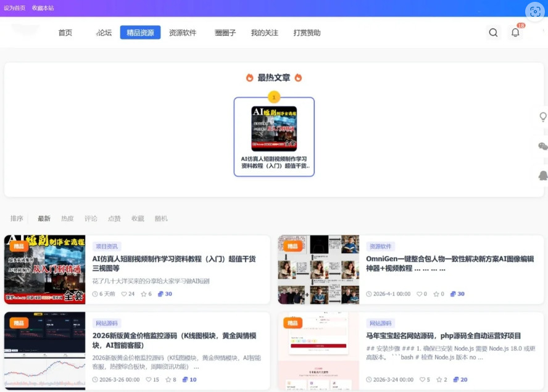Click heart icon on AI短剧 card
548x392 pixels.
point(123,294)
